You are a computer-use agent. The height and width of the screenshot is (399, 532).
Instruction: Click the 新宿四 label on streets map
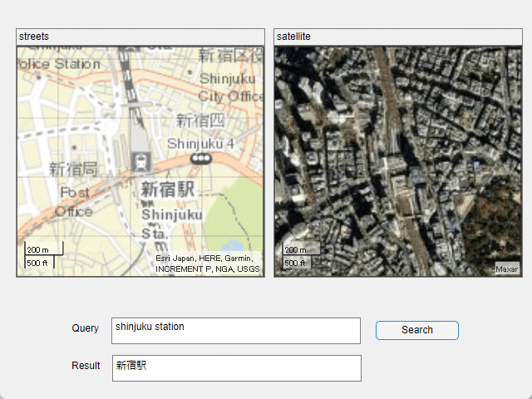pos(200,121)
